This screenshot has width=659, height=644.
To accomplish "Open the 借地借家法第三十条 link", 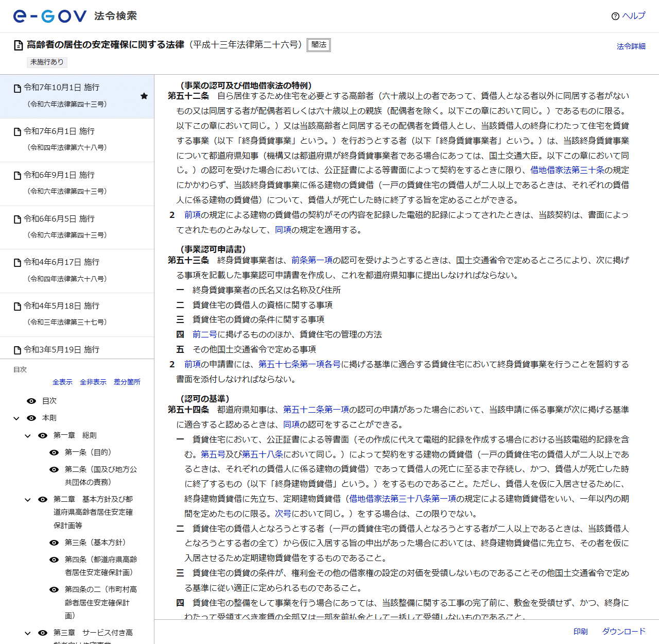I will [x=567, y=170].
